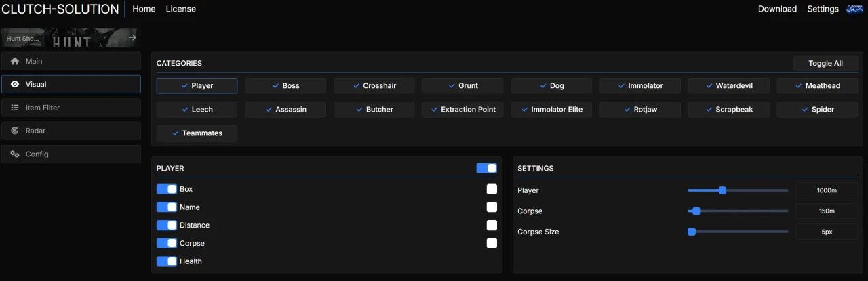Disable the Corpse toggle switch
868x281 pixels.
point(167,243)
